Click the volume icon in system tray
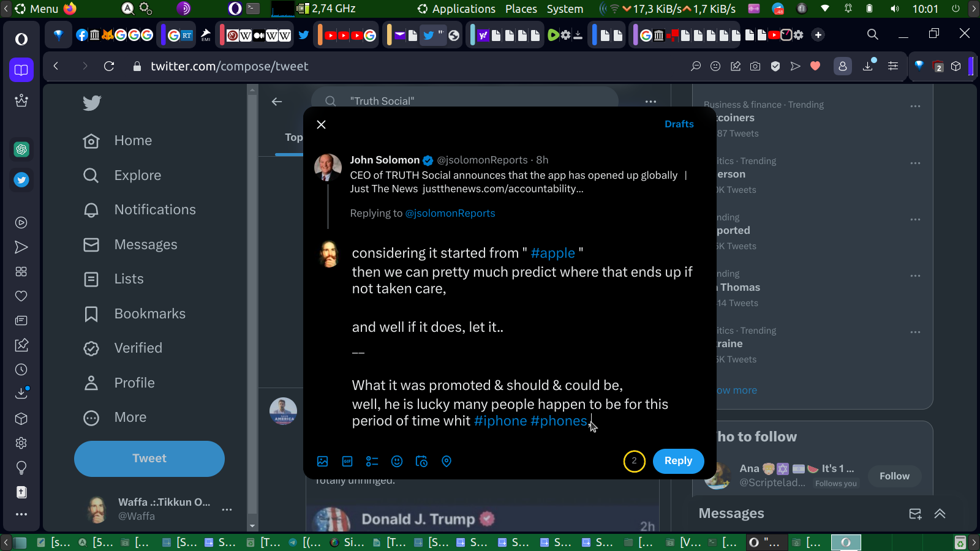 [895, 9]
